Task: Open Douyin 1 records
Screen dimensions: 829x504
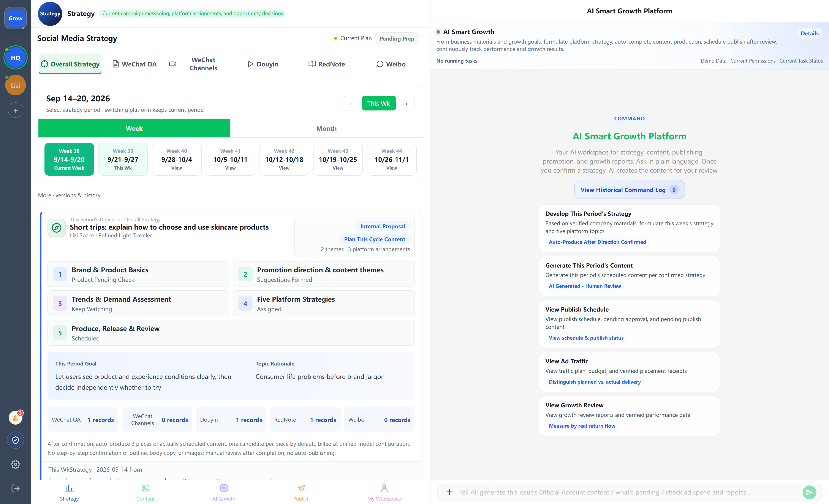Action: coord(231,420)
